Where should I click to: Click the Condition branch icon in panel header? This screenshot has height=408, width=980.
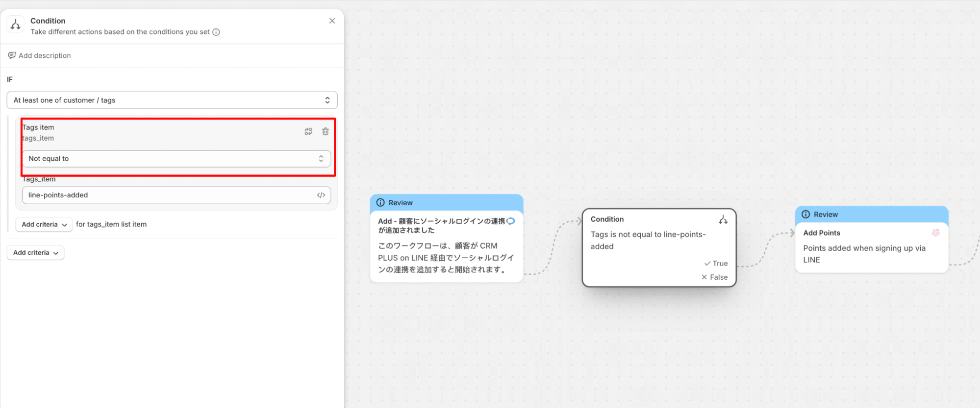tap(16, 24)
